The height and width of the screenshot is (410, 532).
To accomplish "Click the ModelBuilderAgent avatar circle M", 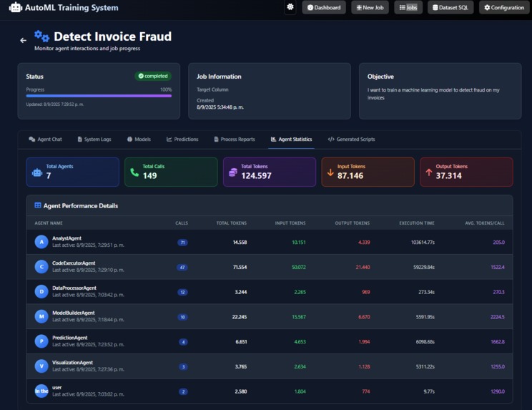I will pyautogui.click(x=41, y=316).
